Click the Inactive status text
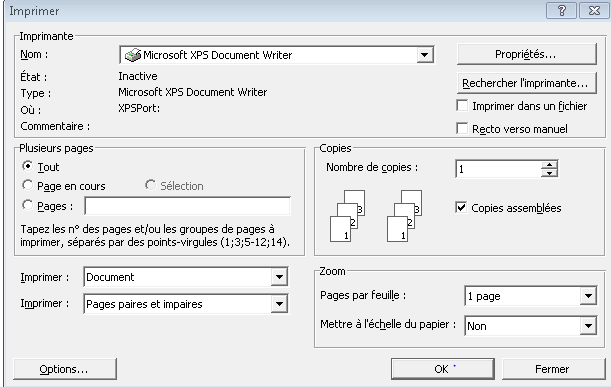611x387 pixels. click(138, 76)
